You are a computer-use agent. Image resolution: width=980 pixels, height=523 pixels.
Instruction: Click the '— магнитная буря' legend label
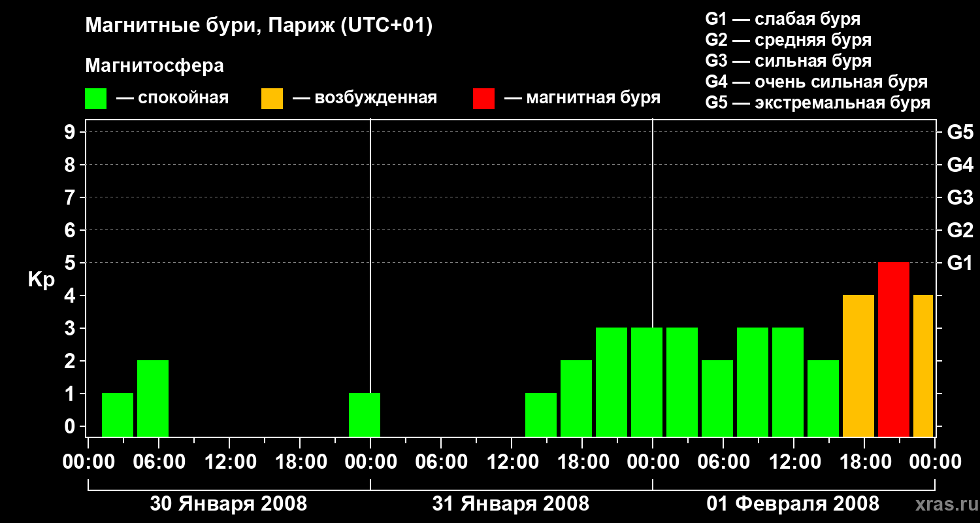point(583,98)
